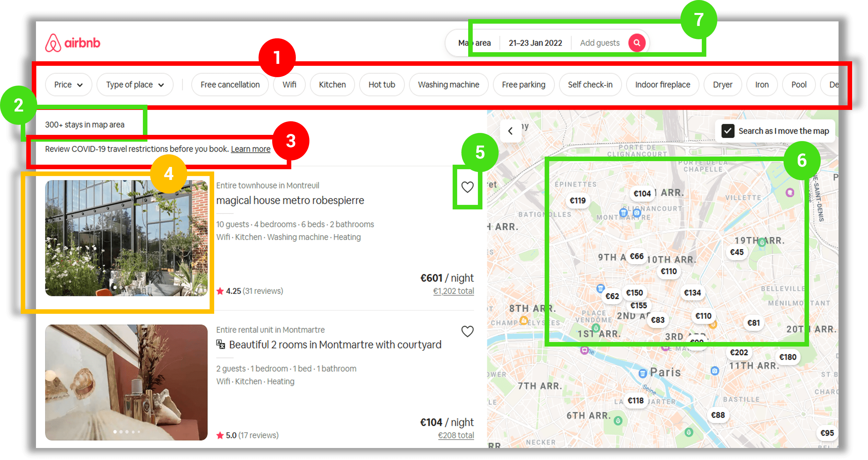The height and width of the screenshot is (460, 868).
Task: Select the €45 map price marker
Action: coord(736,252)
